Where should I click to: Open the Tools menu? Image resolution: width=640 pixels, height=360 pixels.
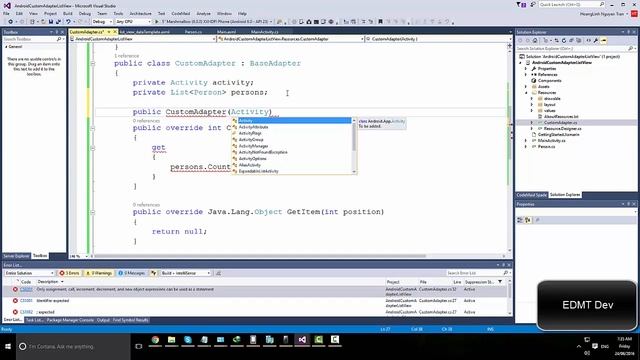click(x=118, y=13)
